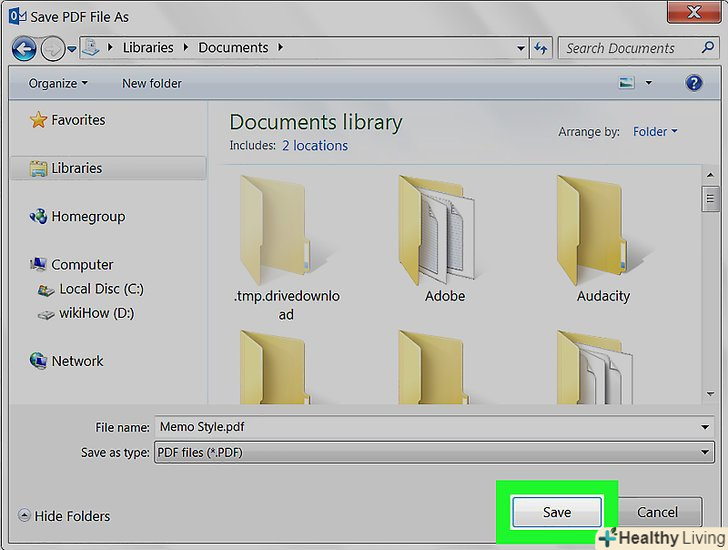Select Libraries in the navigation pane
The height and width of the screenshot is (550, 728).
[108, 168]
